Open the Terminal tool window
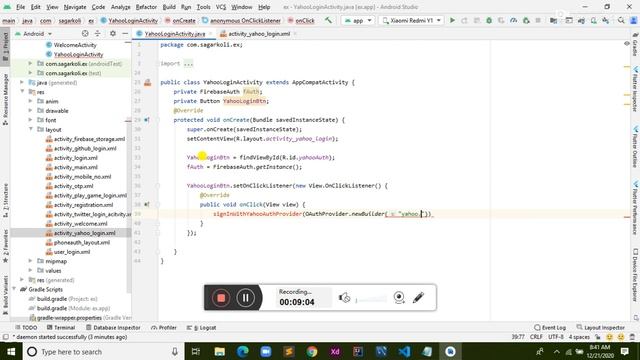Image resolution: width=640 pixels, height=360 pixels. click(x=61, y=328)
